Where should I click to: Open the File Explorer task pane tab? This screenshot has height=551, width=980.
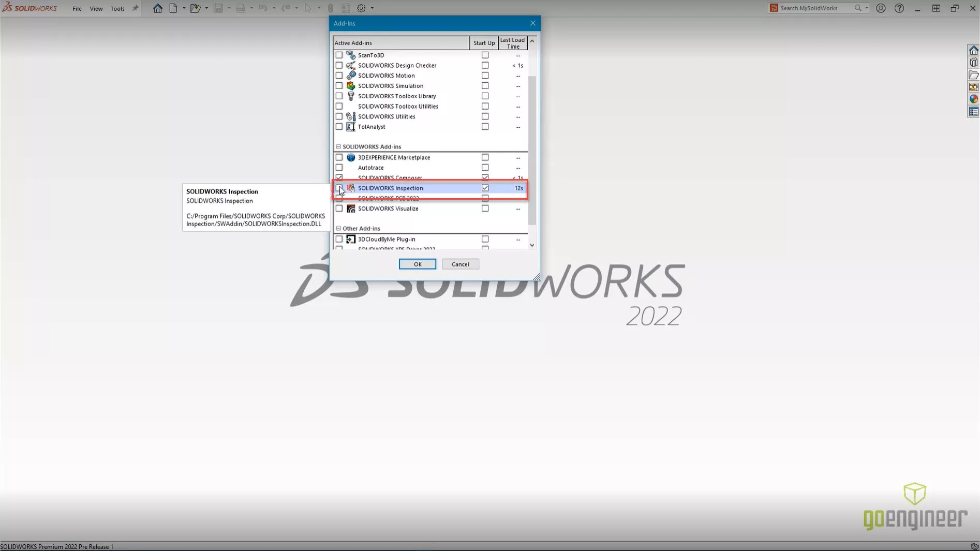[973, 75]
